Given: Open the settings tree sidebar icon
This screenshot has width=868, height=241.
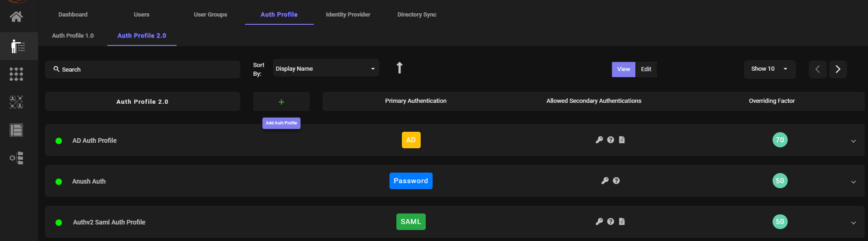Looking at the screenshot, I should pyautogui.click(x=17, y=158).
